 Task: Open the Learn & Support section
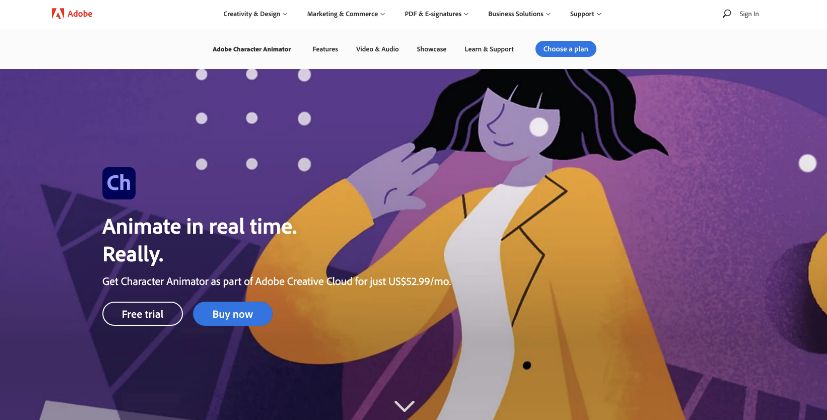coord(489,49)
